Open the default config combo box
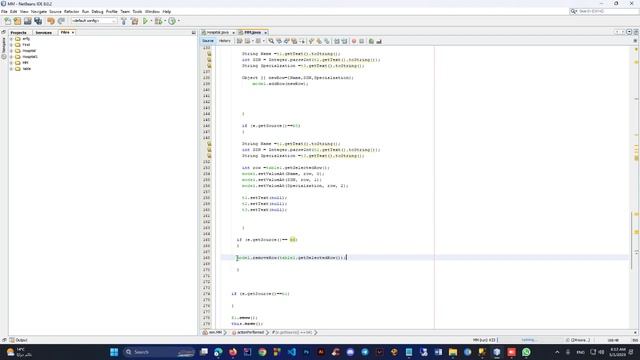This screenshot has width=640, height=360. coord(94,21)
